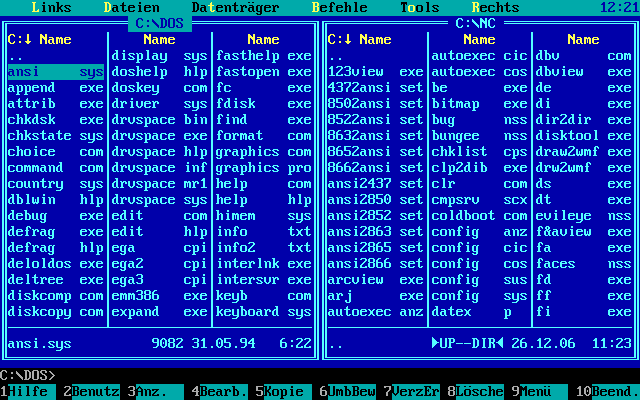Select the autoexec anz file
This screenshot has height=400, width=640.
[x=376, y=312]
